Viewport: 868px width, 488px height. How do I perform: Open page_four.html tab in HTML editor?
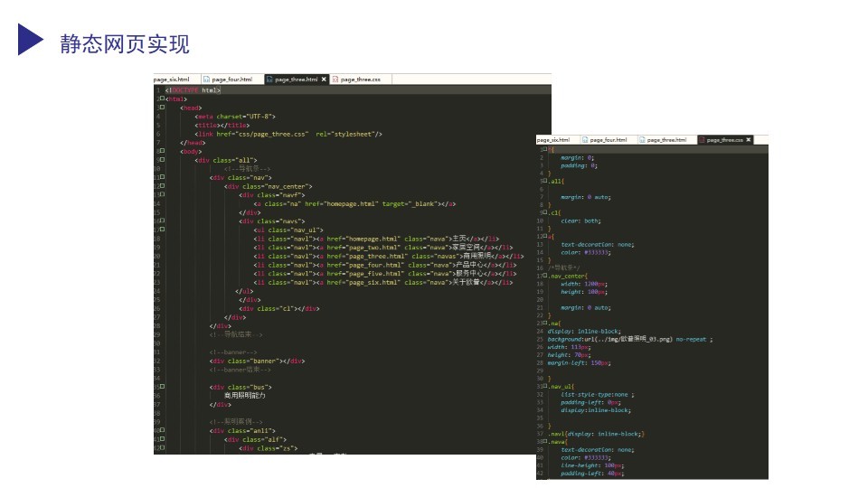[232, 80]
